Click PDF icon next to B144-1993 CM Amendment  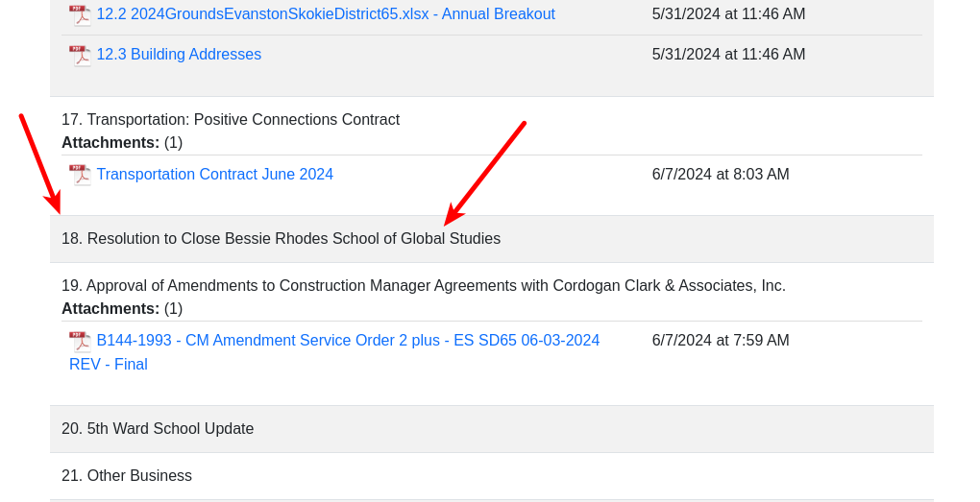[x=80, y=341]
